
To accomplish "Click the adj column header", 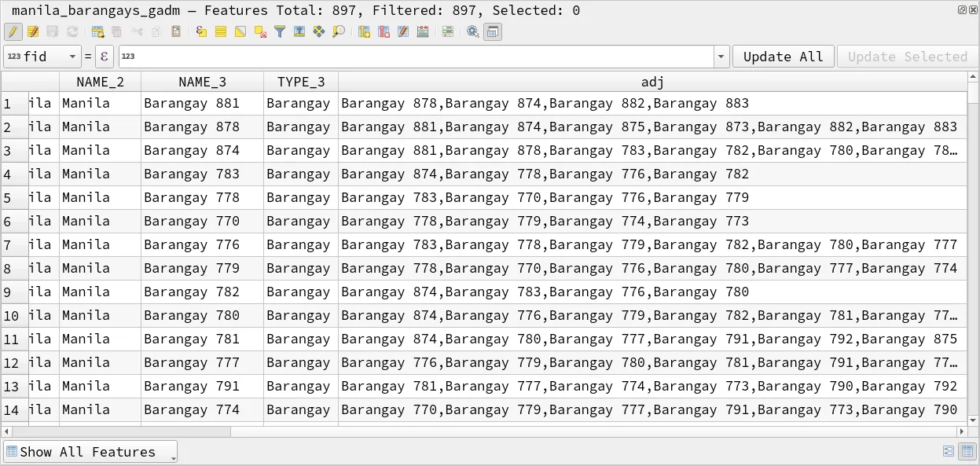I will [x=652, y=83].
